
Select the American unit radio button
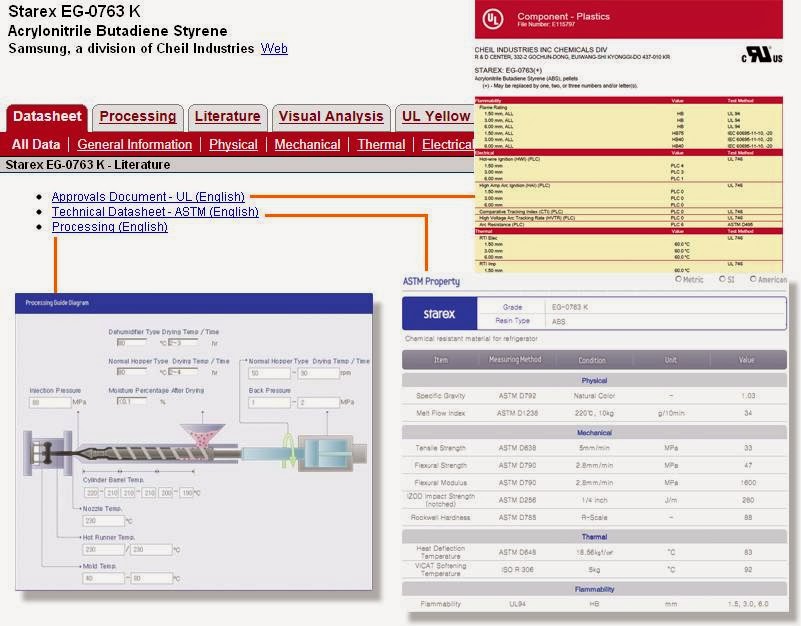tap(753, 279)
